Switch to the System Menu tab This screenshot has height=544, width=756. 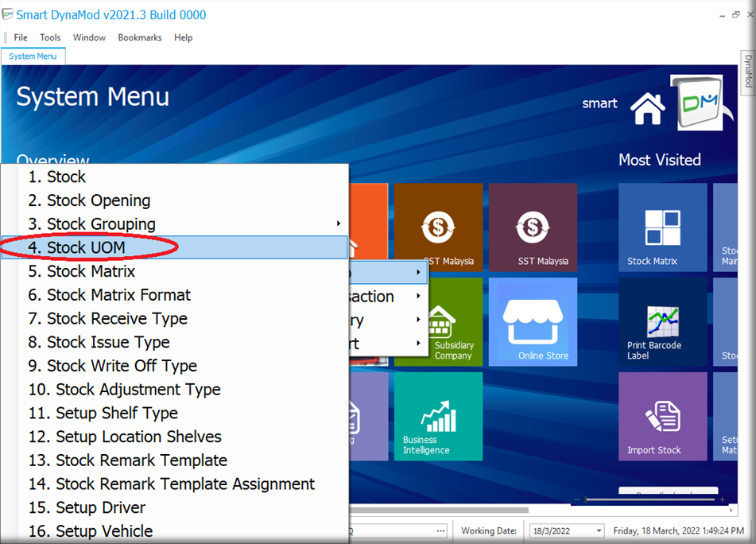click(x=33, y=56)
